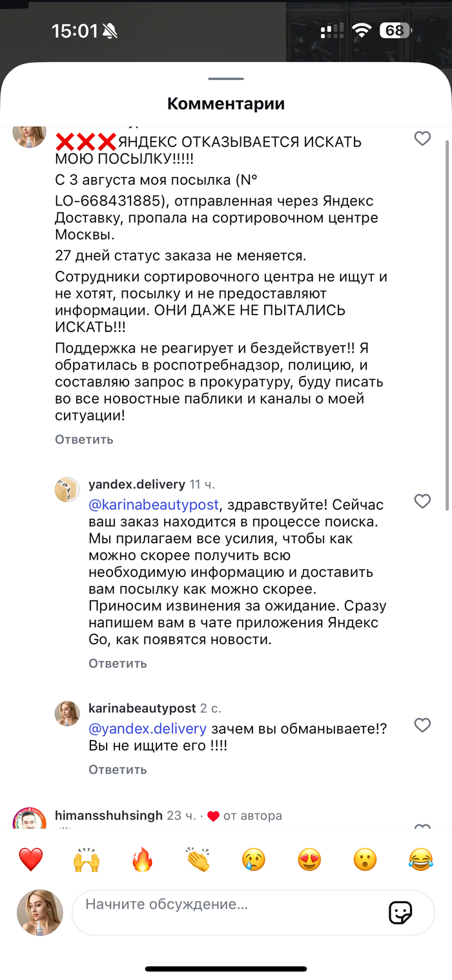The height and width of the screenshot is (980, 452).
Task: Tap the surprised face emoji
Action: pos(365,860)
